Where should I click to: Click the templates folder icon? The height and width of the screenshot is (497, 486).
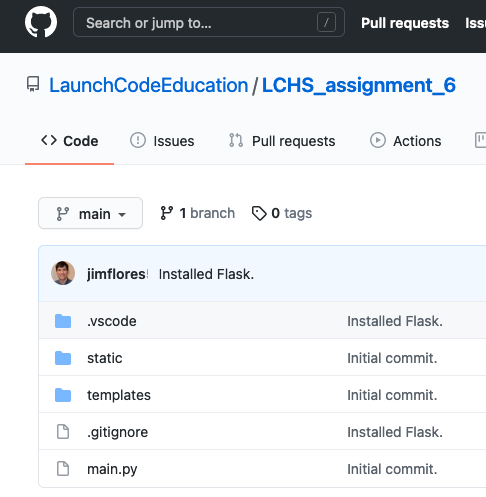[x=63, y=395]
